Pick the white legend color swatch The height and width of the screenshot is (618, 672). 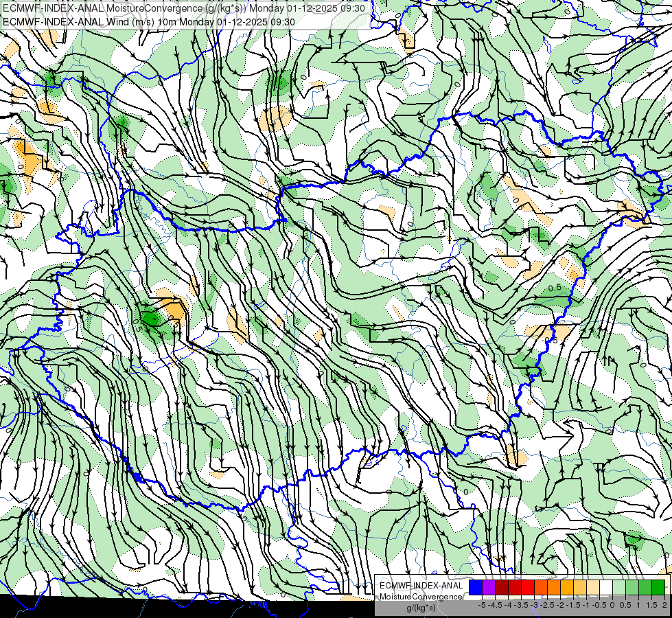tap(606, 587)
